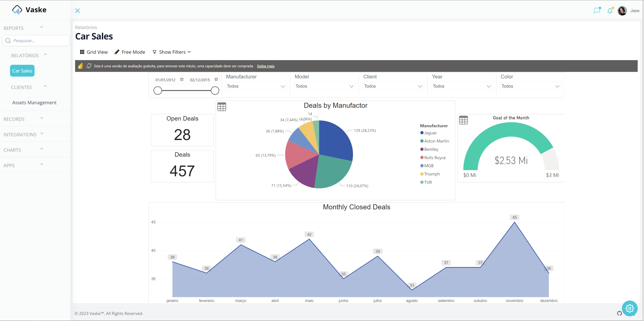Click the table icon on Goal of the Month
The width and height of the screenshot is (644, 321).
(463, 120)
